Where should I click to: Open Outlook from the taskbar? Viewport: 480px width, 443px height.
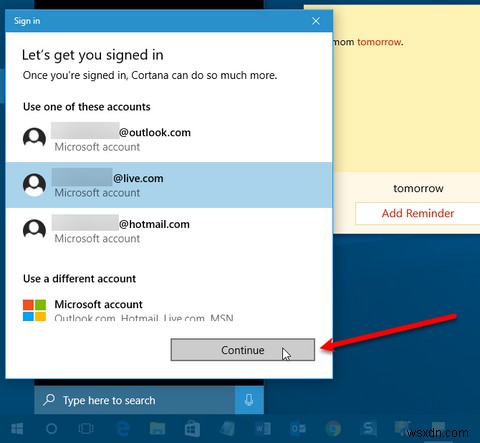pos(298,429)
